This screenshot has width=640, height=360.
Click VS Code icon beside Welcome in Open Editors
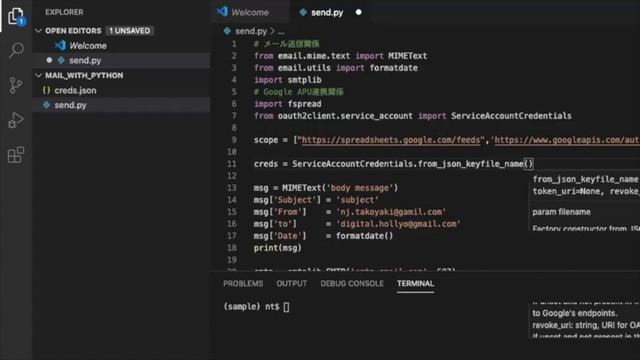tap(60, 45)
